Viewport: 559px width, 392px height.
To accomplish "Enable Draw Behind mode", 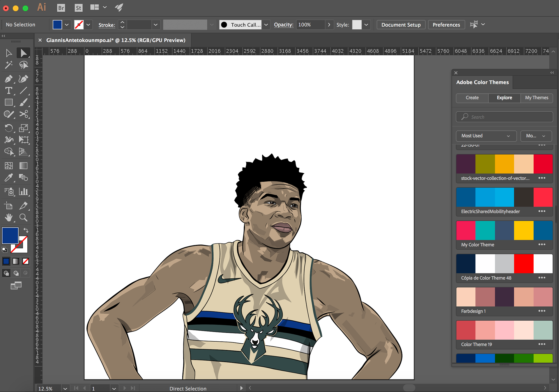I will click(16, 273).
